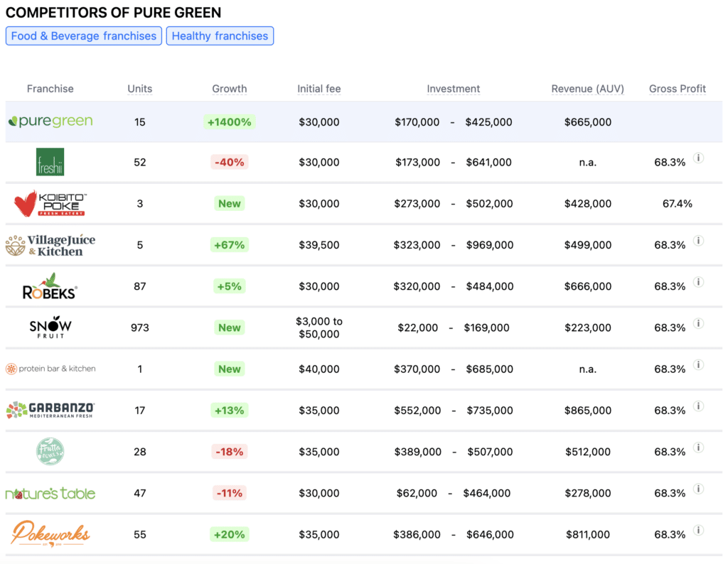Select the $223,000 revenue value
This screenshot has height=564, width=728.
coord(588,327)
